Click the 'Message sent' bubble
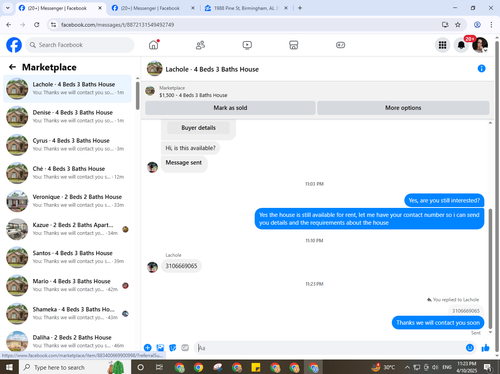 point(184,163)
